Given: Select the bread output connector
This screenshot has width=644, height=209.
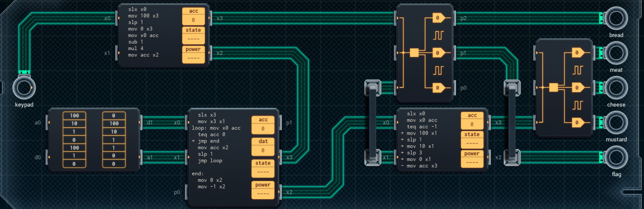Looking at the screenshot, I should tap(616, 18).
